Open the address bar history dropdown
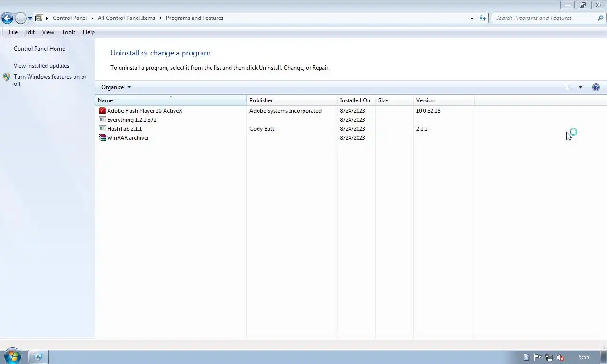This screenshot has width=607, height=364. click(472, 18)
